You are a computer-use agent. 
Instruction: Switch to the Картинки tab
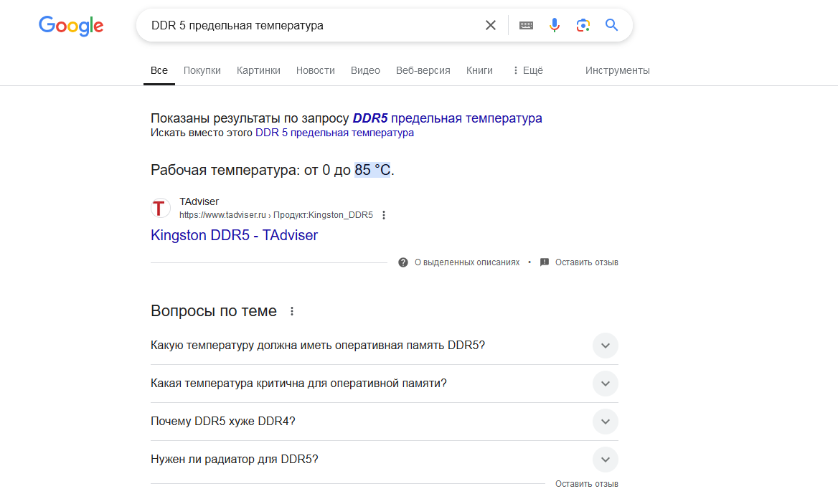click(258, 70)
